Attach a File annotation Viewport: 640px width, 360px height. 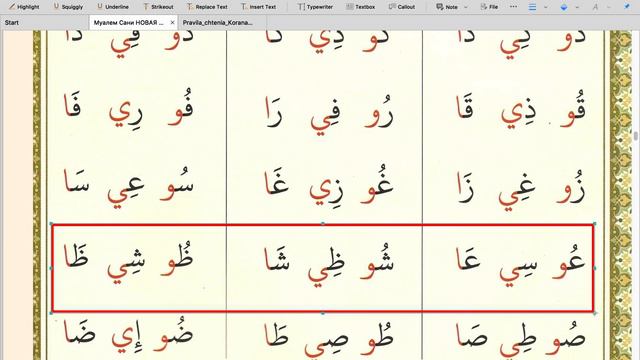[x=489, y=7]
